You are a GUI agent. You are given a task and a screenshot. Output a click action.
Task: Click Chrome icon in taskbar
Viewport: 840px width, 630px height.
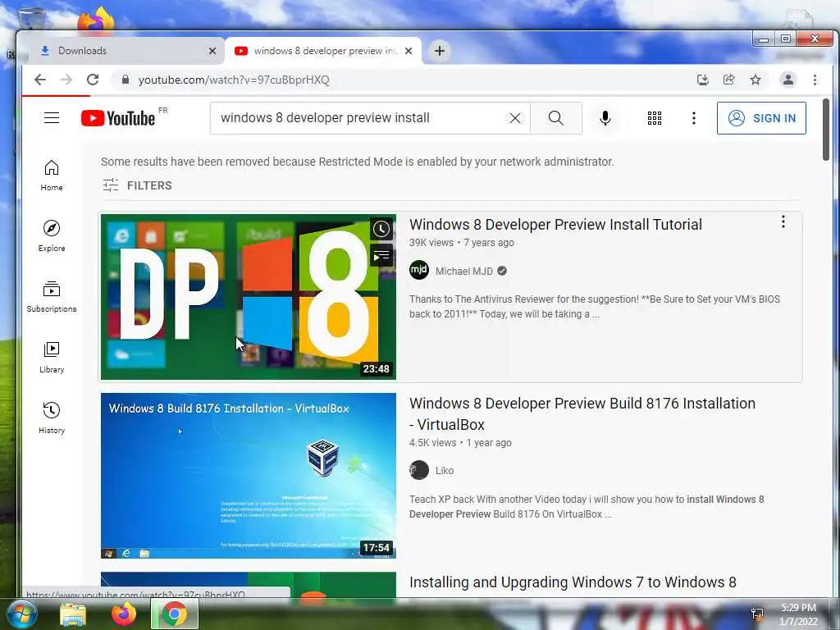pyautogui.click(x=175, y=614)
